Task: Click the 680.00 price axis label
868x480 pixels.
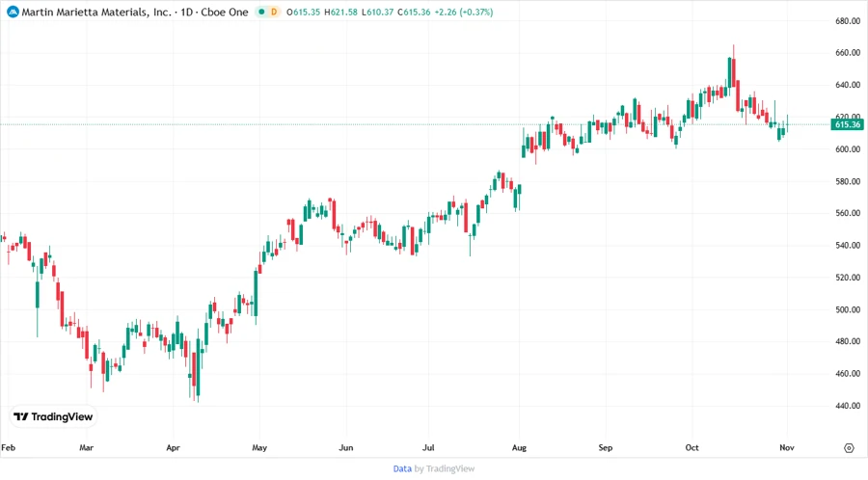Action: pos(848,21)
